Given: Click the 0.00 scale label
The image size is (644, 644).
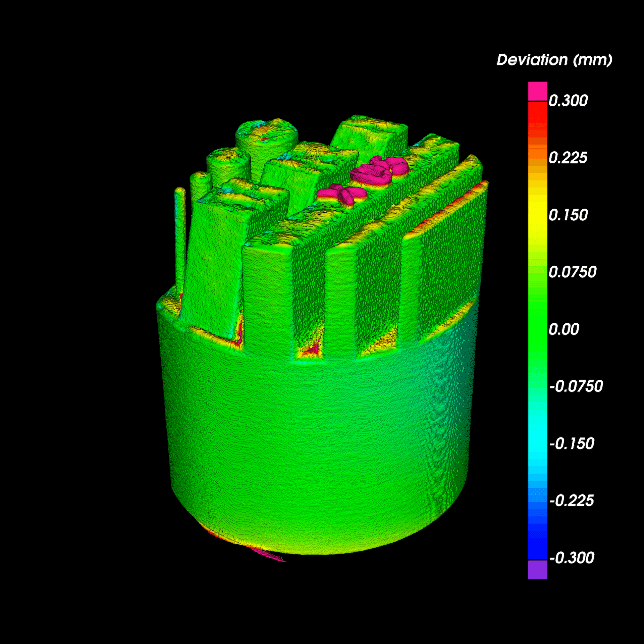Looking at the screenshot, I should pos(563,329).
